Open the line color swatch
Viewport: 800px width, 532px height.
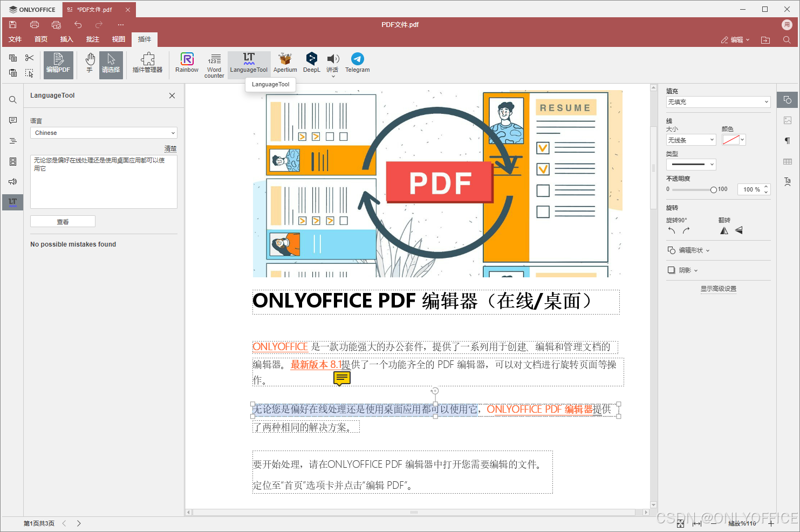pyautogui.click(x=734, y=140)
